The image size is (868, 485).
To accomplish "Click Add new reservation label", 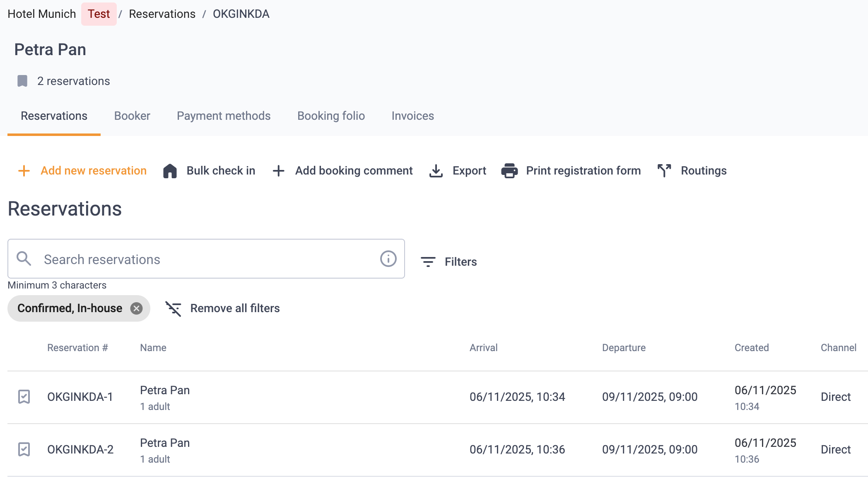I will (94, 171).
